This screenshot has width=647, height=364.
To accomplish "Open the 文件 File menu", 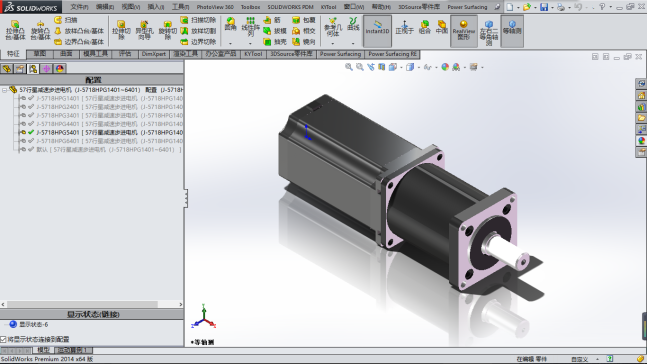I will click(79, 7).
